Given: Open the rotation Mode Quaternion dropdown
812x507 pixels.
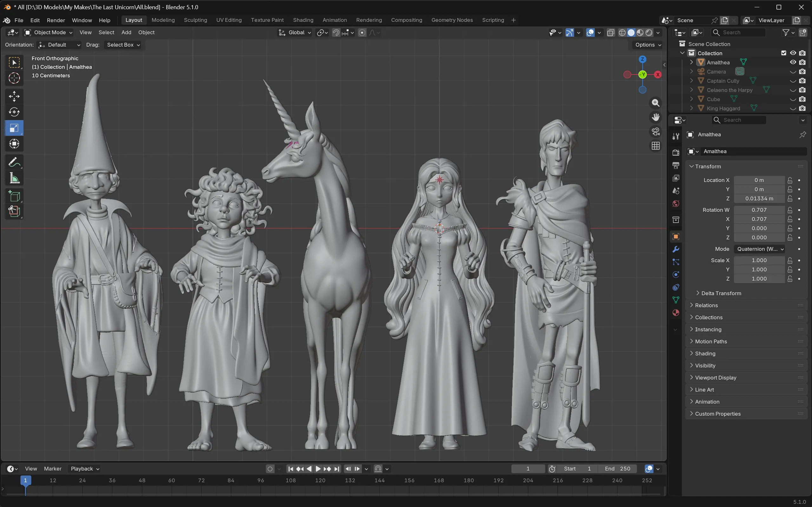Looking at the screenshot, I should click(760, 249).
